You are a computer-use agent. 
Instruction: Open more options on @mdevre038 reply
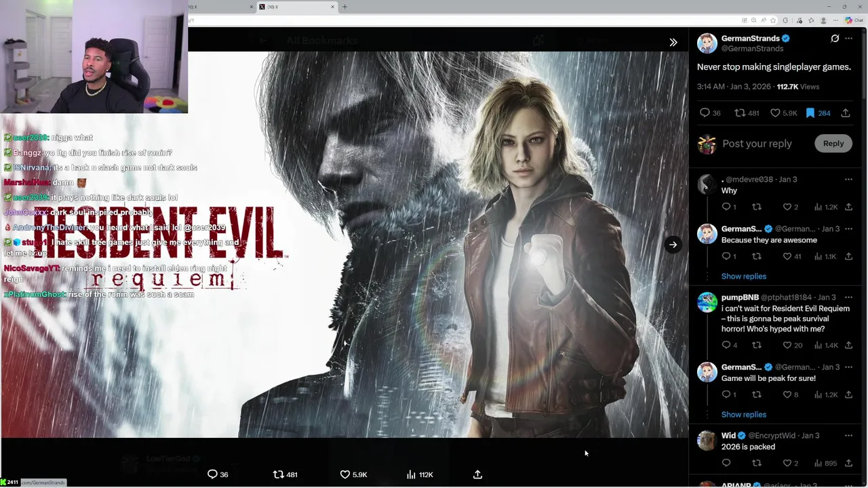point(848,180)
